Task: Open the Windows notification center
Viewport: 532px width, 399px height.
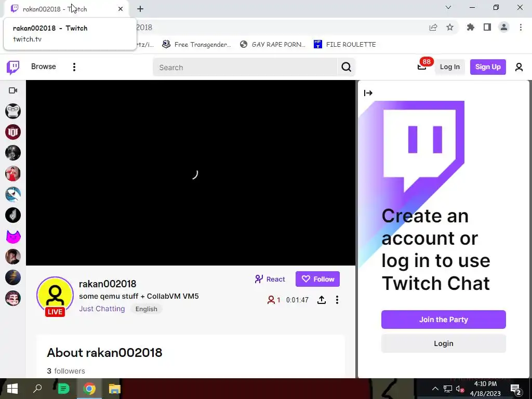Action: click(x=516, y=389)
